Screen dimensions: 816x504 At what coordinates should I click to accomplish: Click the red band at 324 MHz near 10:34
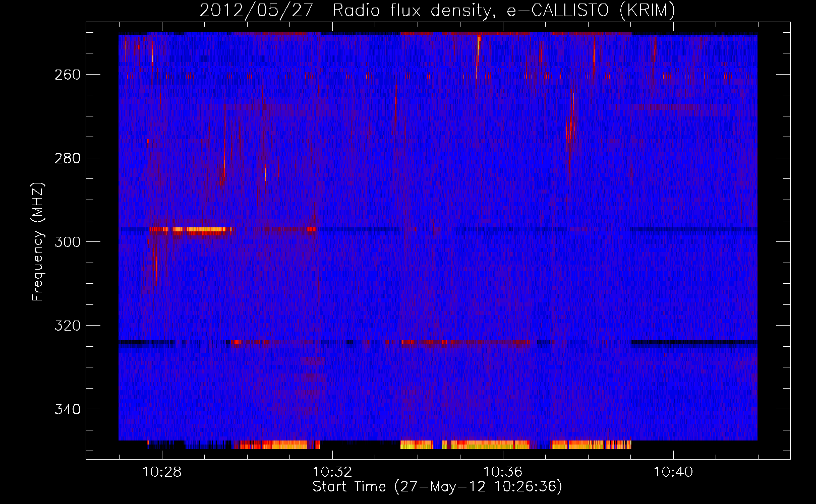pos(465,343)
